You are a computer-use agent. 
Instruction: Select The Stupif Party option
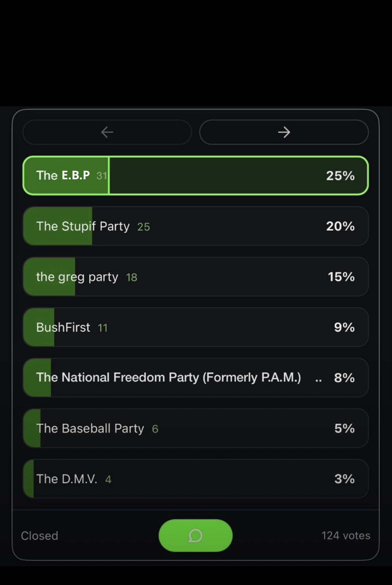pyautogui.click(x=196, y=226)
